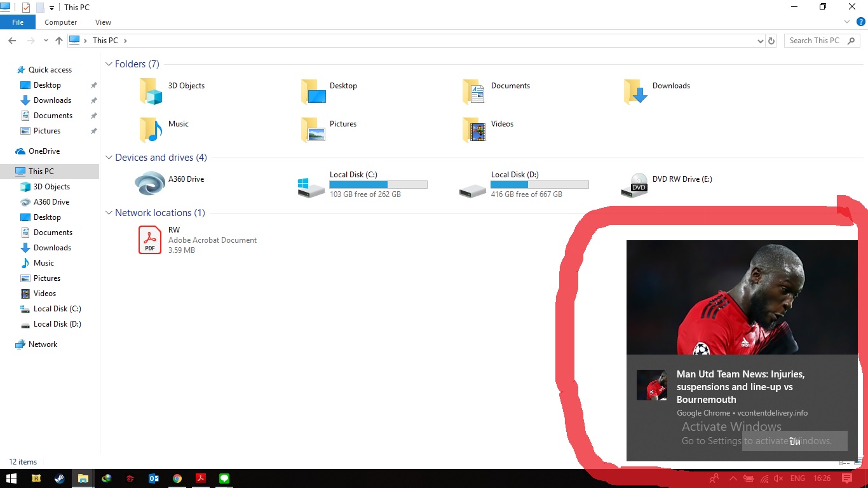
Task: Open the Steam taskbar icon
Action: coord(60,478)
